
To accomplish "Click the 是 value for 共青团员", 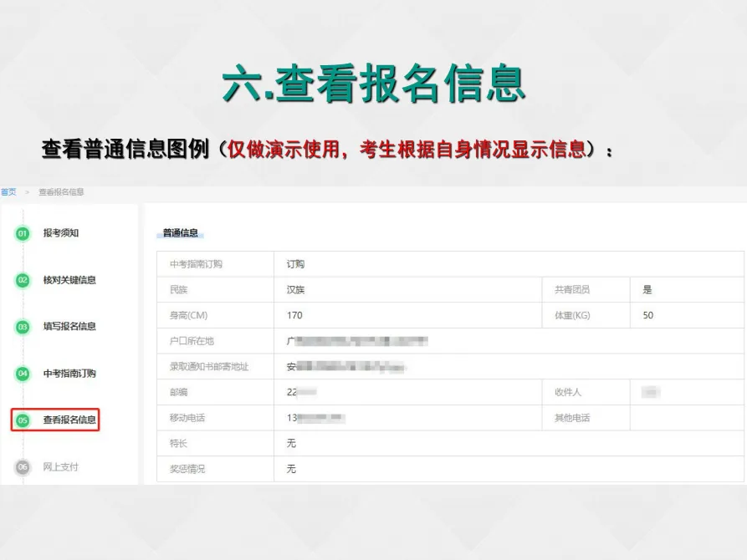I will pyautogui.click(x=647, y=289).
